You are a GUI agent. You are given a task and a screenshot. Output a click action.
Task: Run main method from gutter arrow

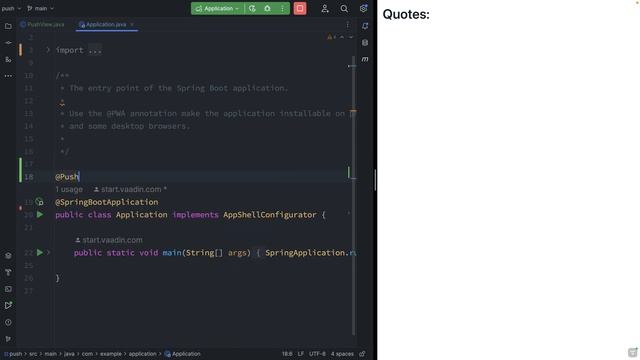click(40, 253)
